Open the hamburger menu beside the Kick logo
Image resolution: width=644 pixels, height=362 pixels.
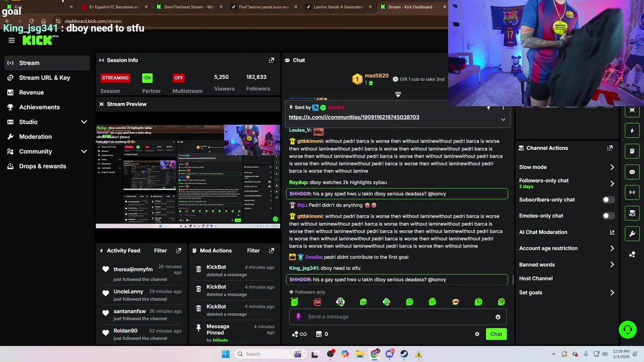pos(12,41)
